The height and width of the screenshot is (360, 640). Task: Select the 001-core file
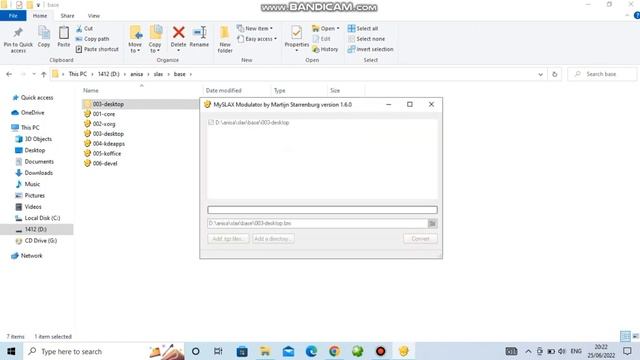(103, 114)
